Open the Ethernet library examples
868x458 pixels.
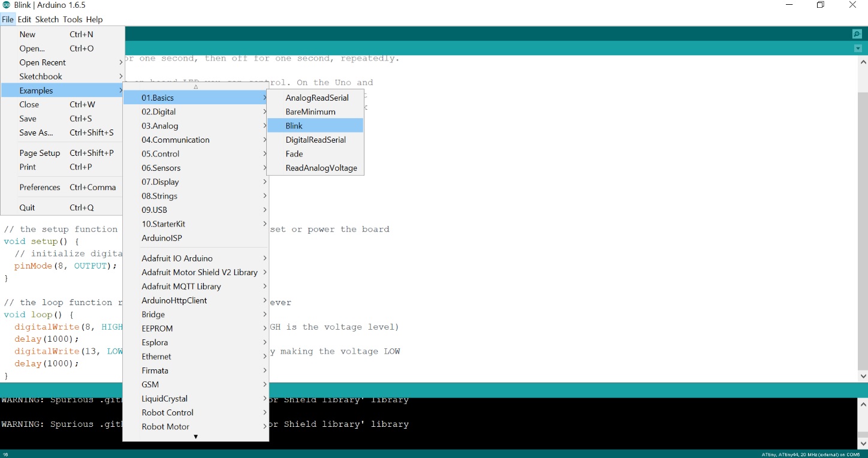tap(195, 356)
